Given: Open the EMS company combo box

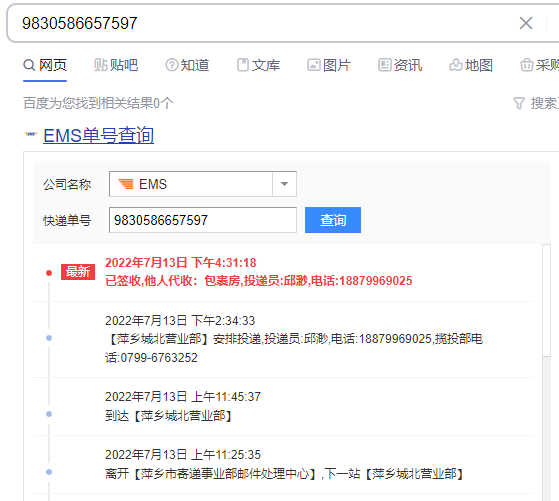Looking at the screenshot, I should click(203, 184).
